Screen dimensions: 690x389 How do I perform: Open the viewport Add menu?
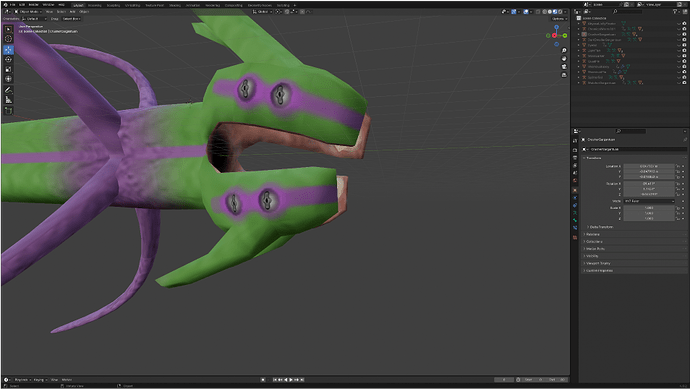[x=73, y=12]
